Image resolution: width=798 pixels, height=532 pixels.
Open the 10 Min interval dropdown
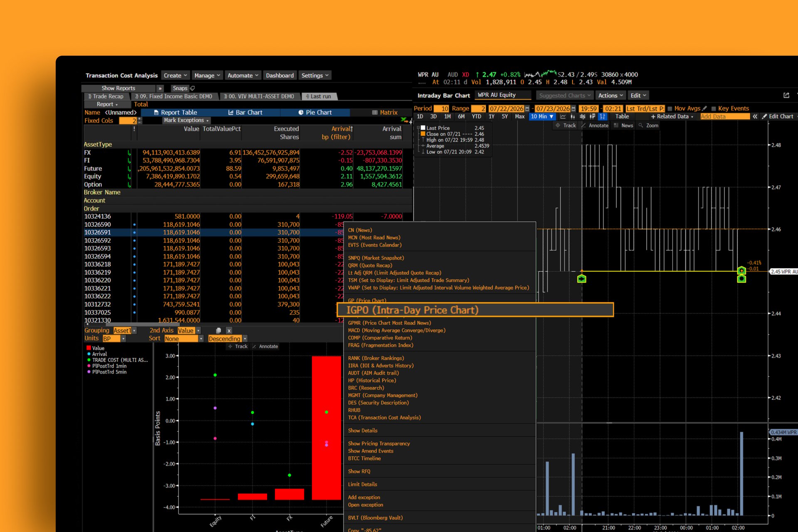(x=542, y=117)
